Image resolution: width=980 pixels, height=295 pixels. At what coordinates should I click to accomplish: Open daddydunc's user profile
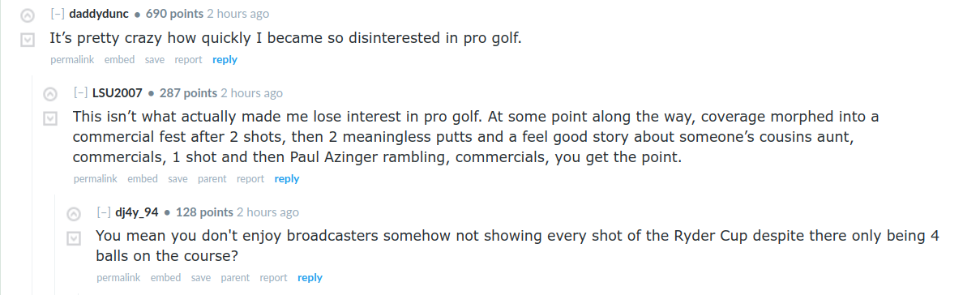coord(105,14)
